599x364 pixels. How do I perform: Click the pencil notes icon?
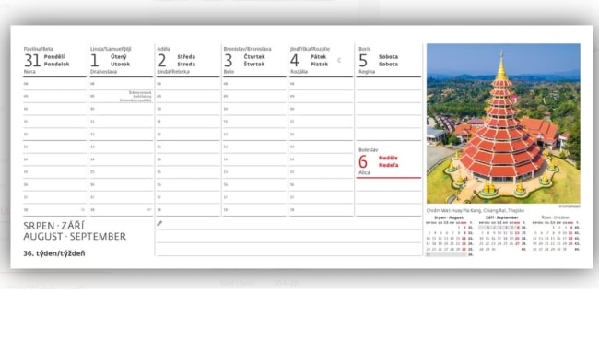point(159,223)
